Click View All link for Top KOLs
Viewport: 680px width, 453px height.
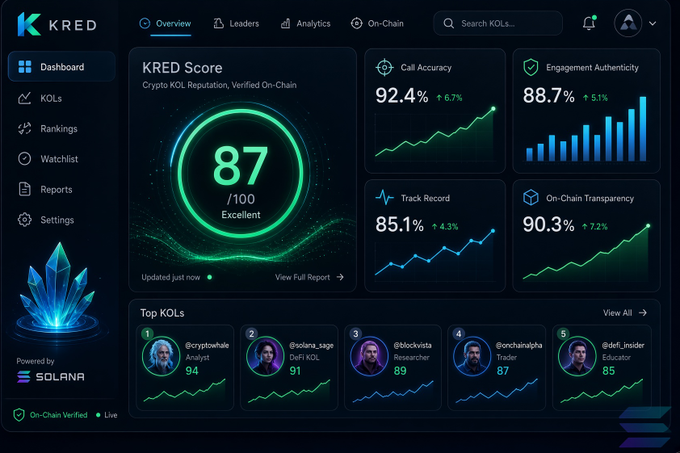point(625,313)
